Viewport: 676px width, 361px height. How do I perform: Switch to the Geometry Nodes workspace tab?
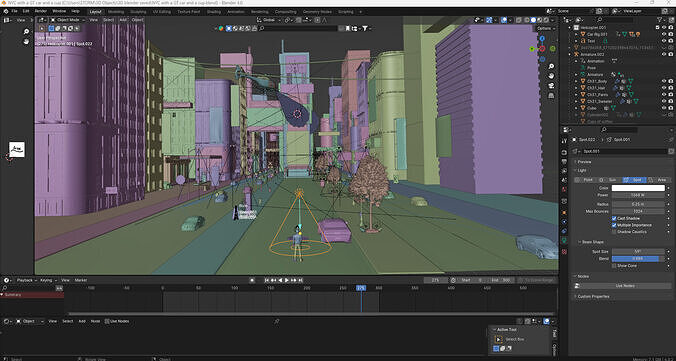pyautogui.click(x=317, y=12)
